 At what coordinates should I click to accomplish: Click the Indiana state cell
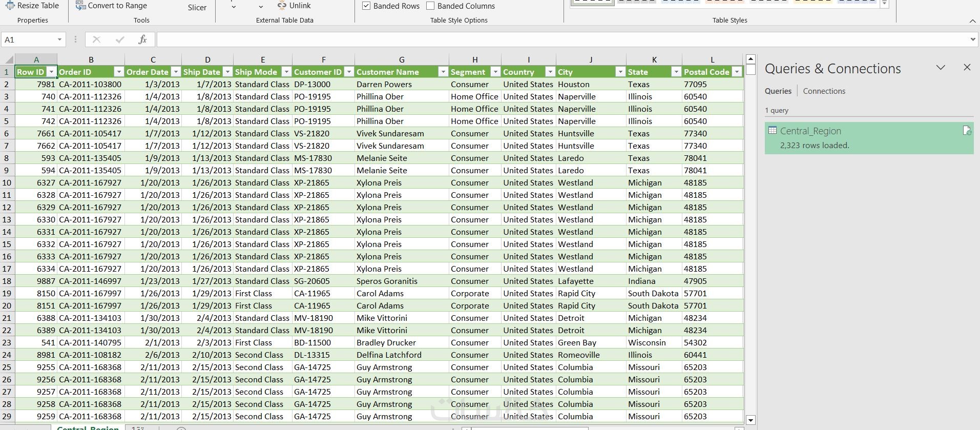[654, 281]
